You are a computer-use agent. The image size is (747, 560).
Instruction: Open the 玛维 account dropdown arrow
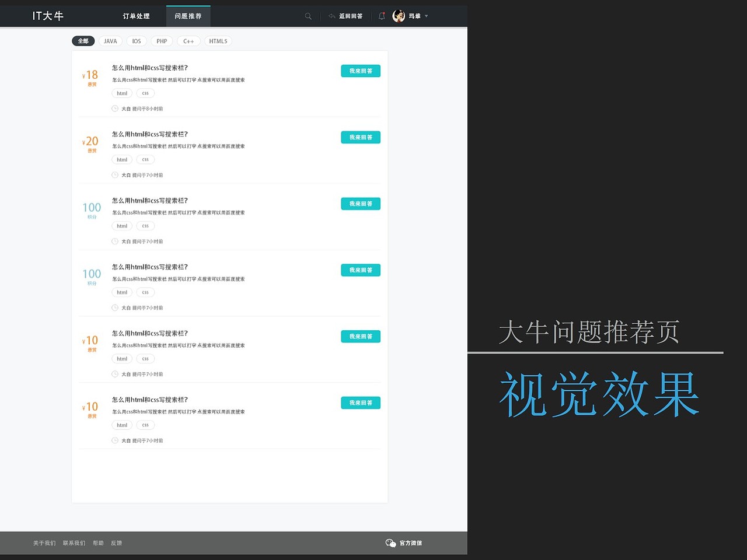(425, 16)
